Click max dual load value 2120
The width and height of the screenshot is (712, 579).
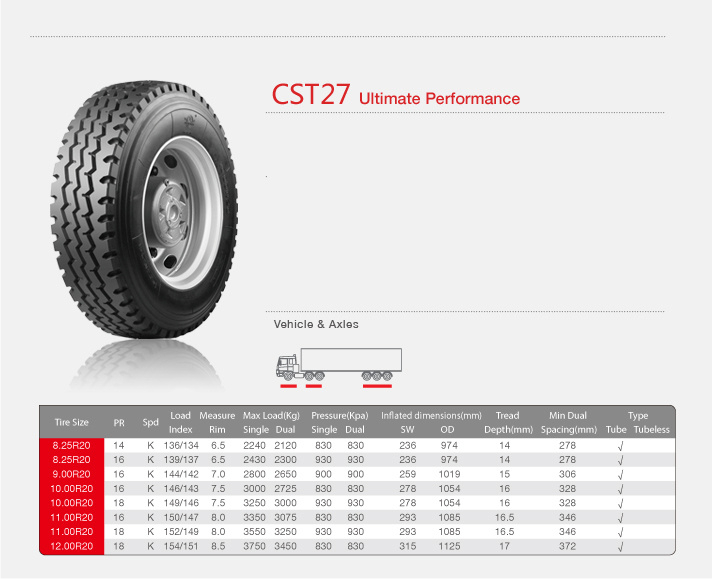click(285, 445)
